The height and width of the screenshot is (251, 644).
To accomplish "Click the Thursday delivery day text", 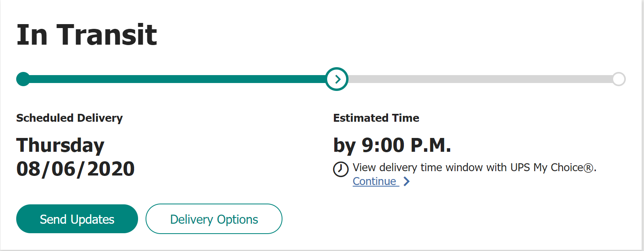I will coord(60,145).
